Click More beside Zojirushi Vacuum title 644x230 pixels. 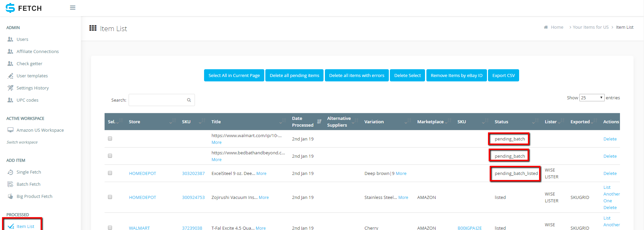(x=264, y=197)
